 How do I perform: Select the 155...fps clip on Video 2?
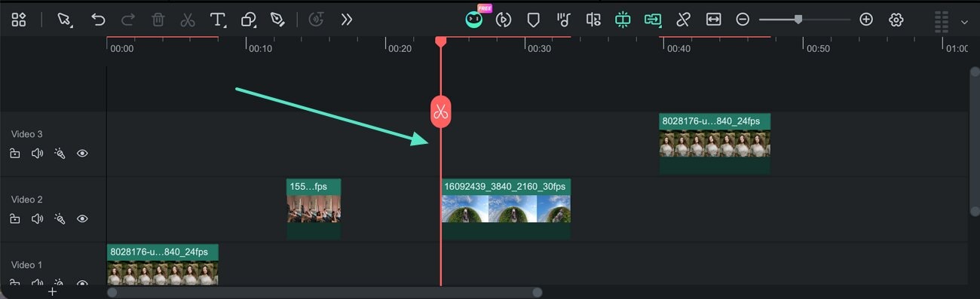[314, 209]
